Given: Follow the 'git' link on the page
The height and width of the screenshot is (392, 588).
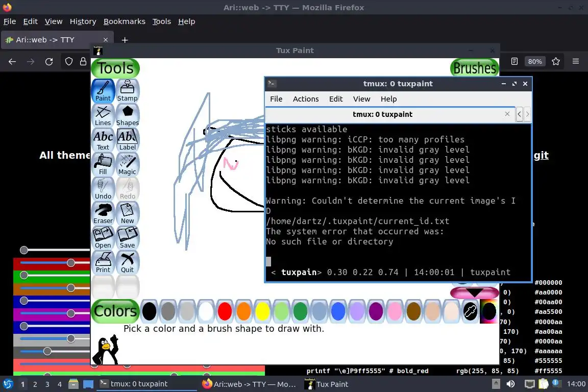Looking at the screenshot, I should [x=541, y=155].
